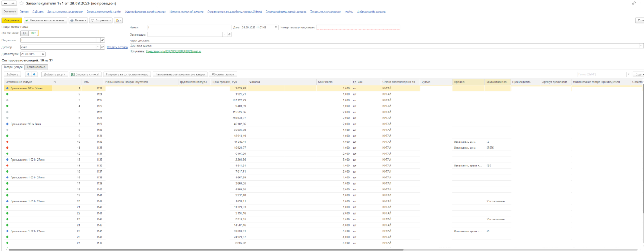Open the События section link
644x251 pixels.
[x=38, y=12]
